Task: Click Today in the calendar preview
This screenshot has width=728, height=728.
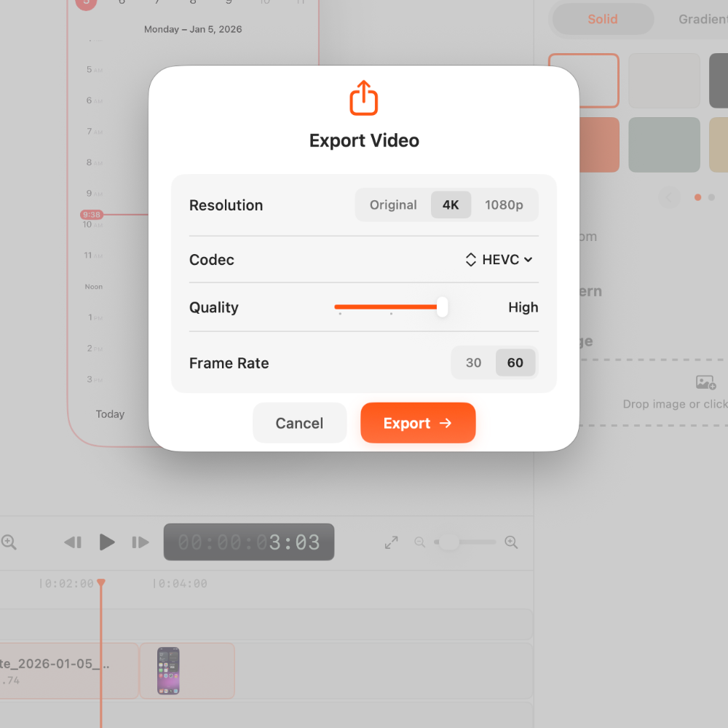Action: pyautogui.click(x=110, y=414)
